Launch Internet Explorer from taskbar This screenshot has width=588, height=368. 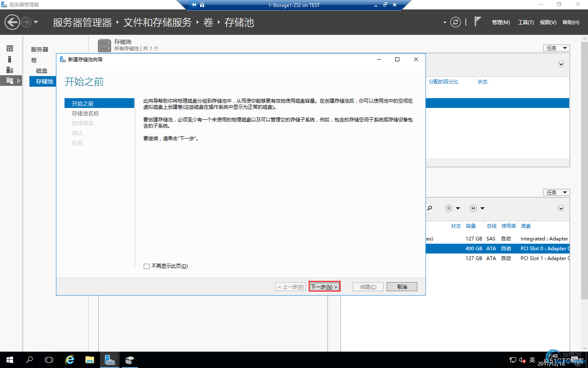[x=70, y=360]
